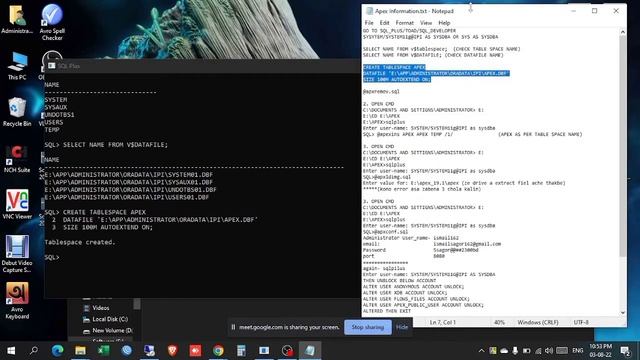Open the Calculator taskbar icon
This screenshot has width=640, height=360.
click(x=241, y=350)
